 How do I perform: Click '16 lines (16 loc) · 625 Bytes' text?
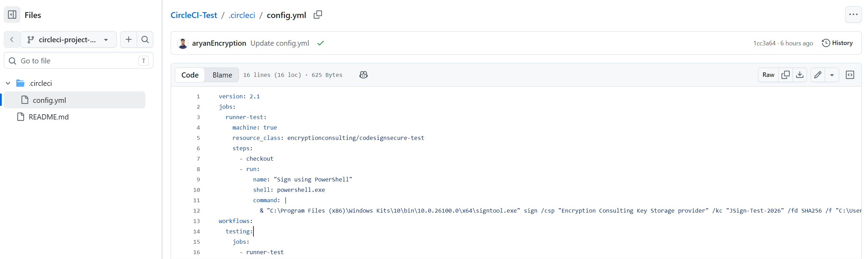293,75
